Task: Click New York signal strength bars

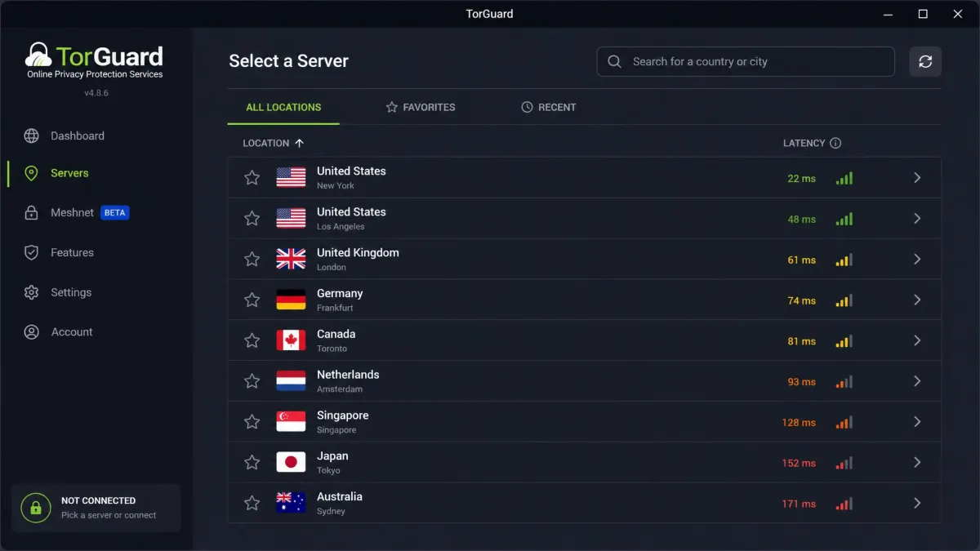Action: click(844, 178)
